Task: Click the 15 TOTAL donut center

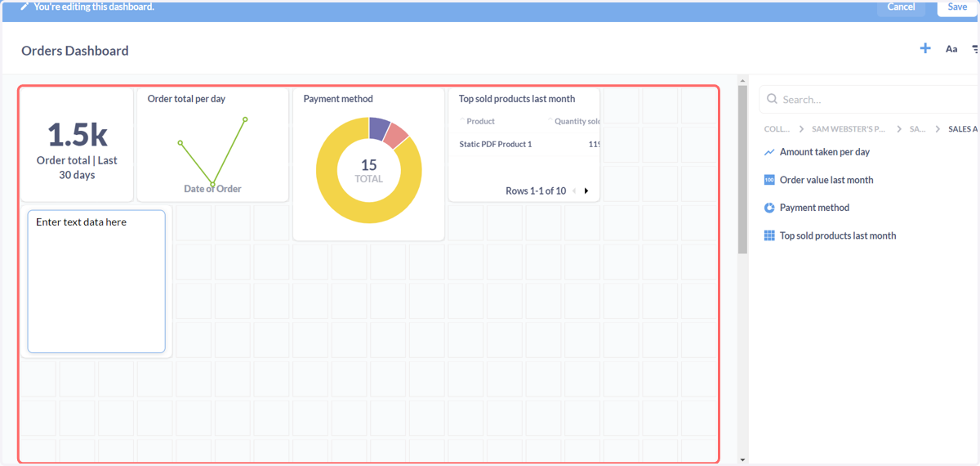Action: tap(369, 171)
